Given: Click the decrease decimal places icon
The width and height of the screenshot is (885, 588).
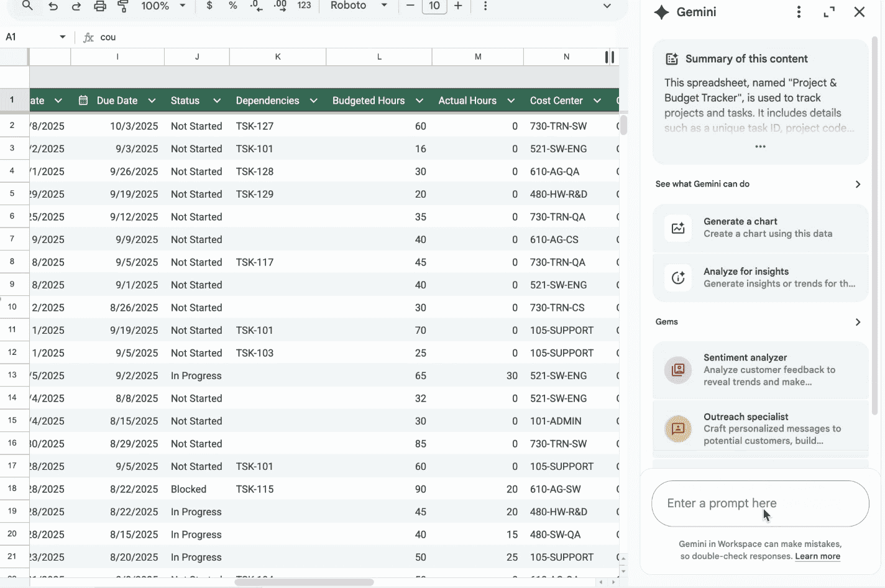Looking at the screenshot, I should [256, 6].
